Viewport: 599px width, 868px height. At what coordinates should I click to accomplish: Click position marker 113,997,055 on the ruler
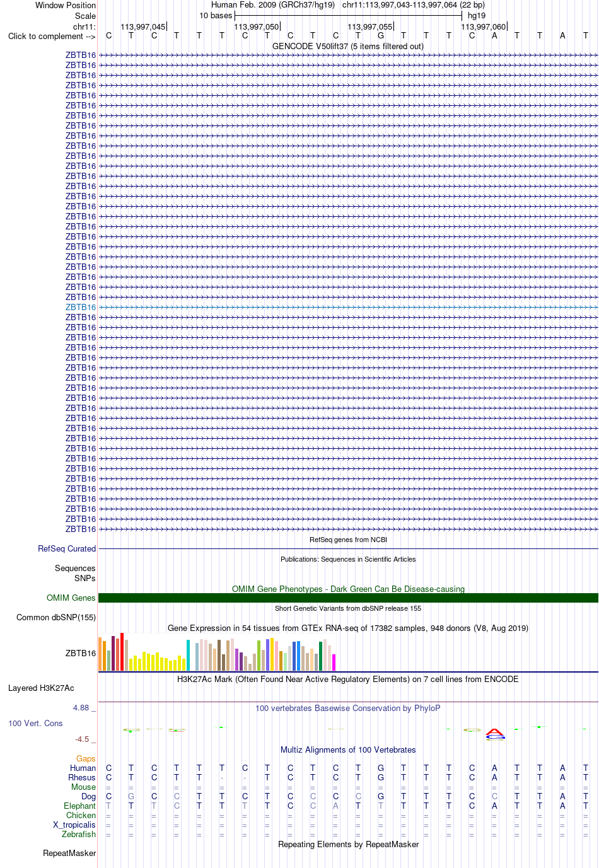click(370, 26)
